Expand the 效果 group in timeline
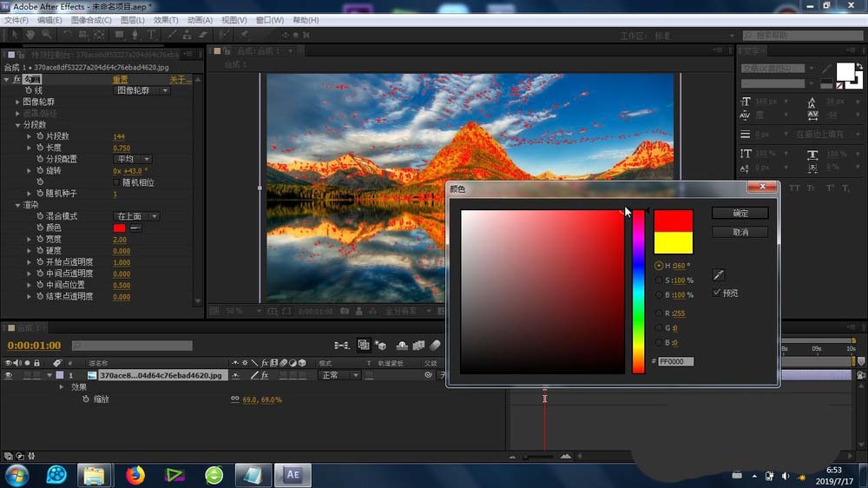The width and height of the screenshot is (868, 488). (62, 387)
